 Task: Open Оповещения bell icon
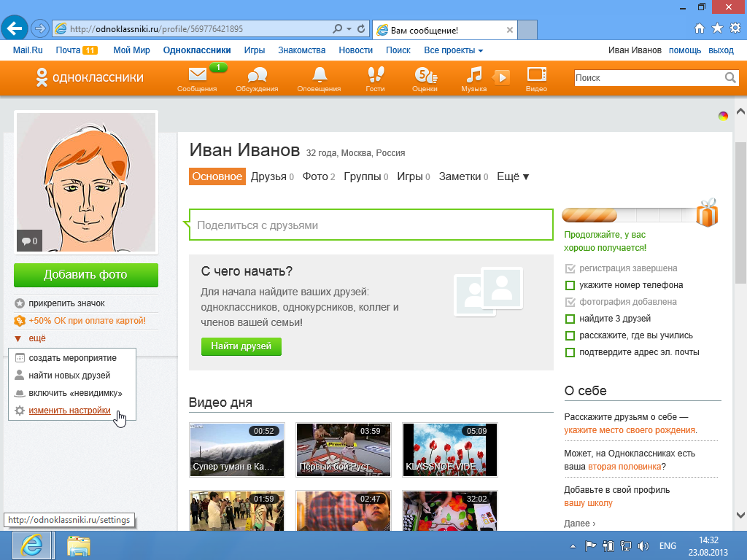319,75
